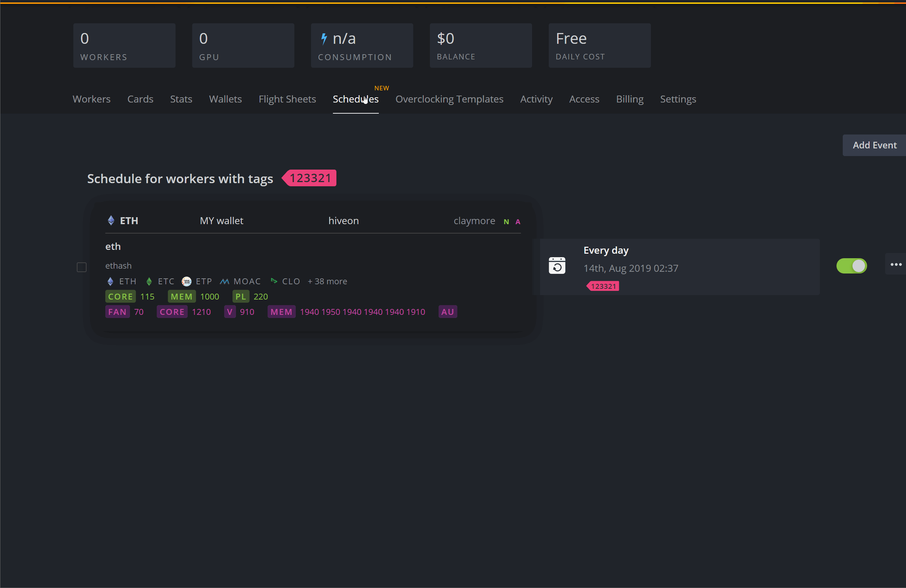Switch to the Cards tab
Image resolution: width=906 pixels, height=588 pixels.
(x=140, y=99)
